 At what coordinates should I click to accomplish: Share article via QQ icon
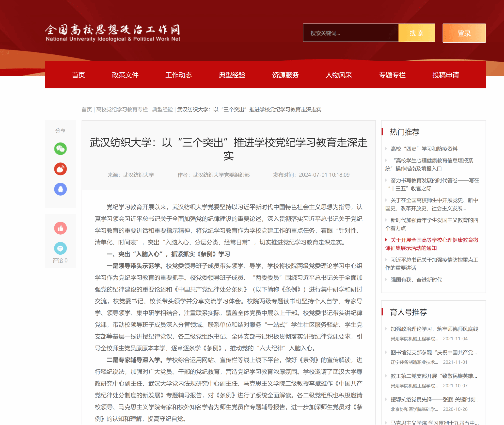(60, 189)
